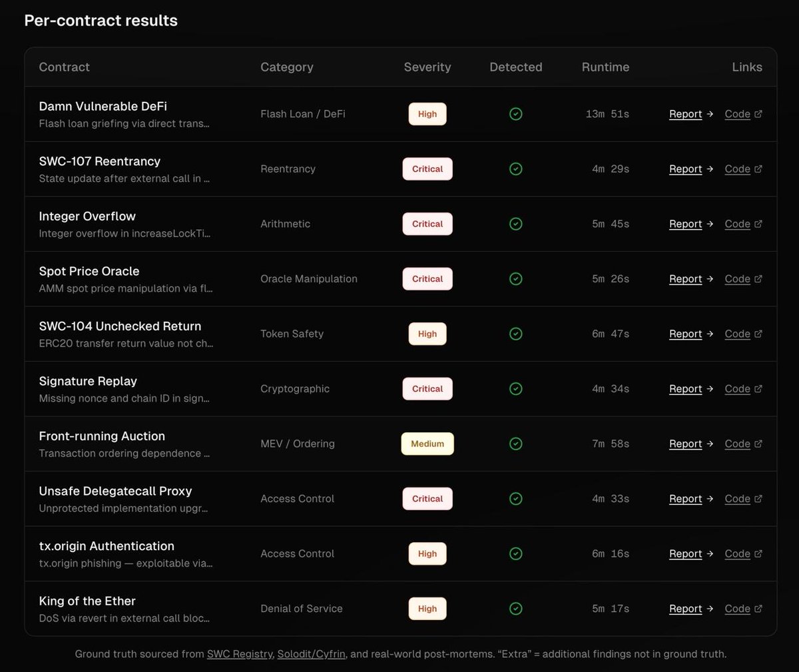Open Report for Spot Price Oracle
This screenshot has height=672, width=799.
[691, 279]
